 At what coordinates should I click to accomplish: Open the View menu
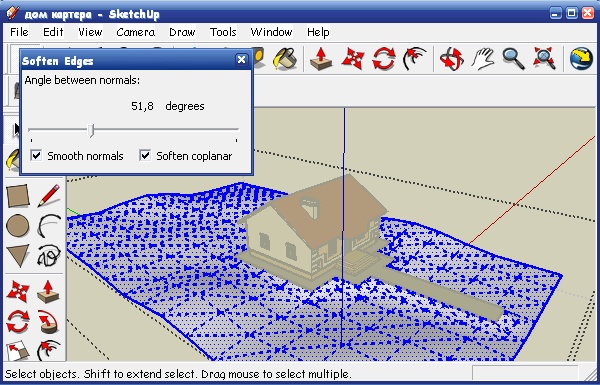pyautogui.click(x=90, y=32)
